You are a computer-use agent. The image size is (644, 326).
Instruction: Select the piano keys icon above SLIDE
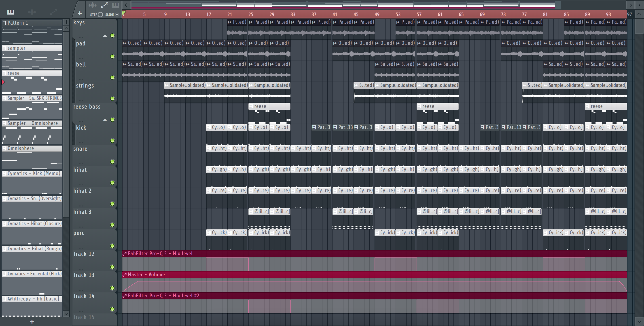tap(116, 5)
